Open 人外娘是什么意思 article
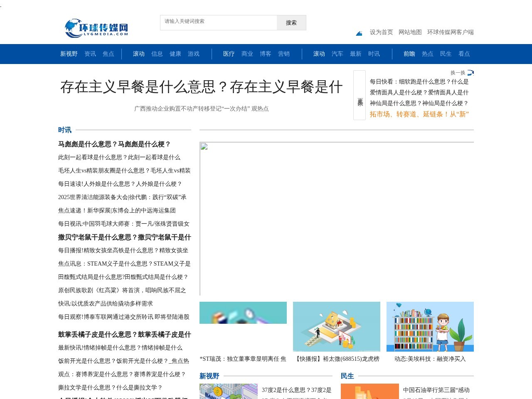 click(120, 184)
